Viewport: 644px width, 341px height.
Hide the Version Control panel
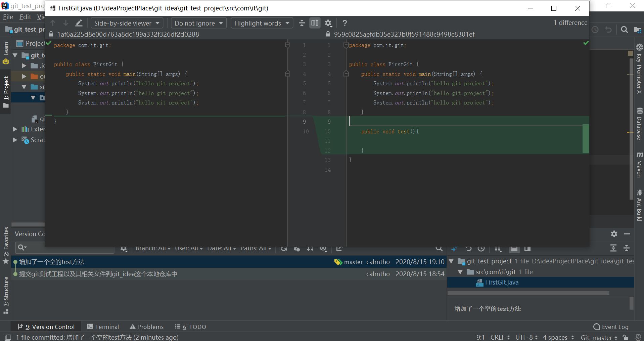[627, 234]
